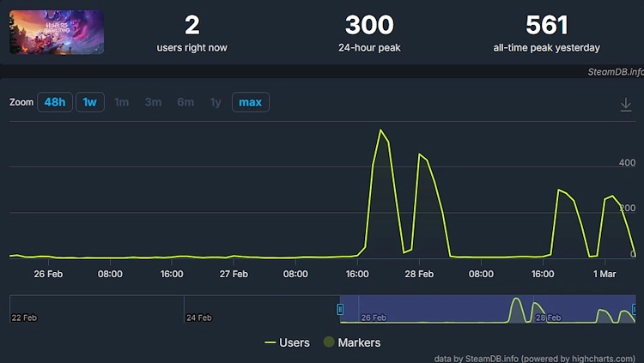Click 24 Feb in the navigator timeline

click(198, 318)
